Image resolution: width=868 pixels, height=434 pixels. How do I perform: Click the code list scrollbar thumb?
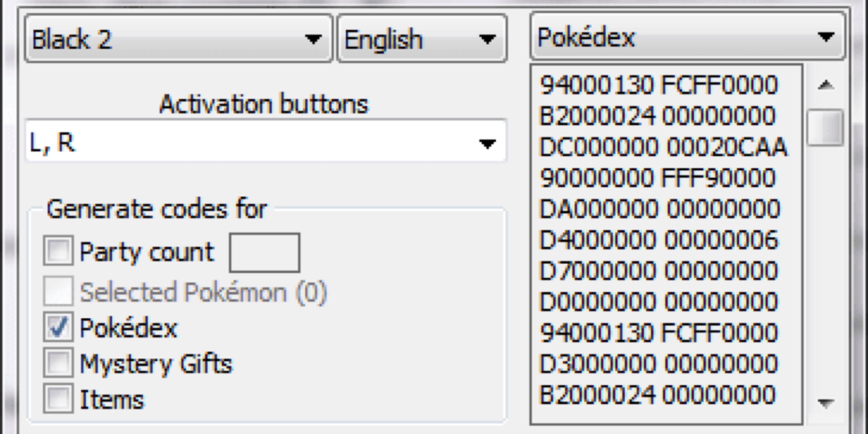826,127
